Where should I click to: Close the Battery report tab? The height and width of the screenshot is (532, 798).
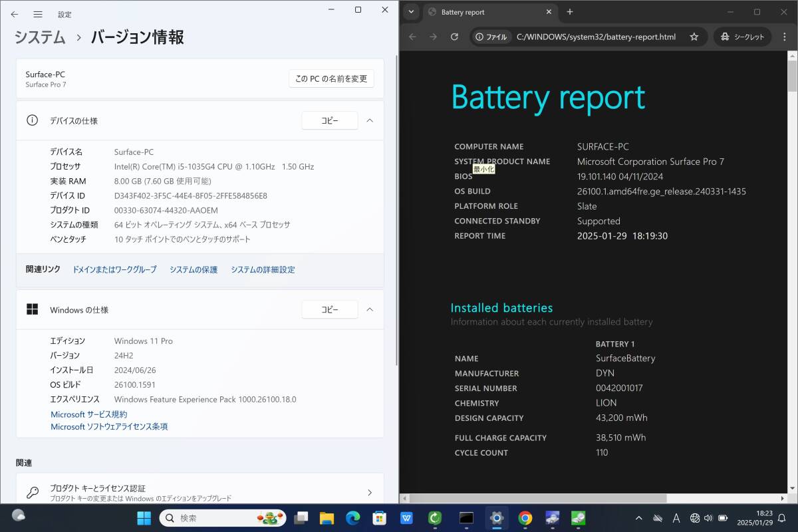click(x=549, y=12)
